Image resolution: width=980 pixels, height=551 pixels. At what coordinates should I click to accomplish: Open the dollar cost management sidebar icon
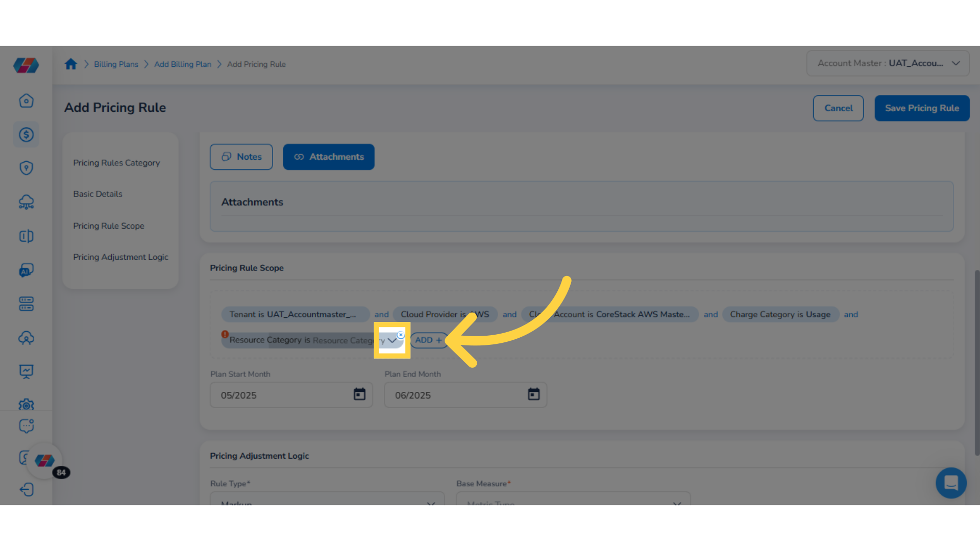(26, 134)
